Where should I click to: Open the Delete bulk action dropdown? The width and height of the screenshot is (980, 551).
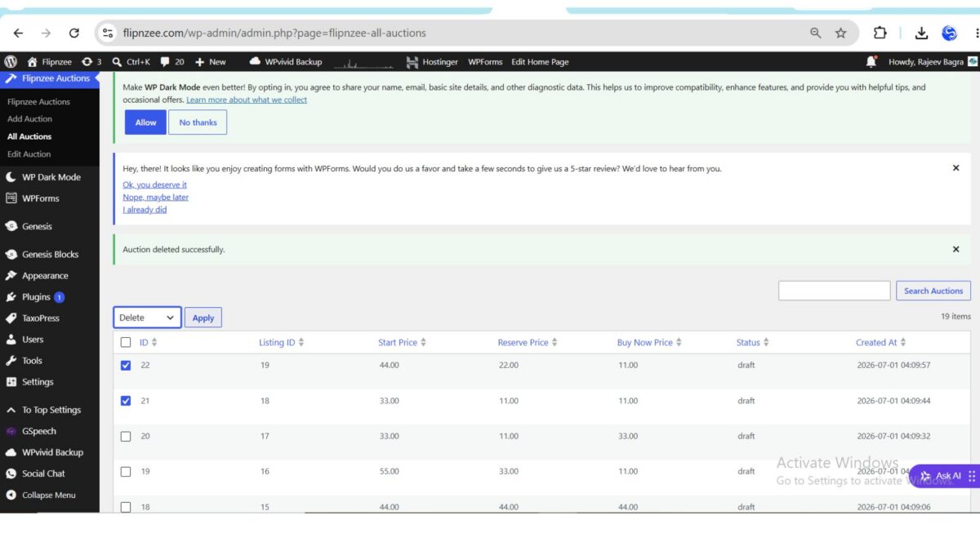[x=147, y=318]
